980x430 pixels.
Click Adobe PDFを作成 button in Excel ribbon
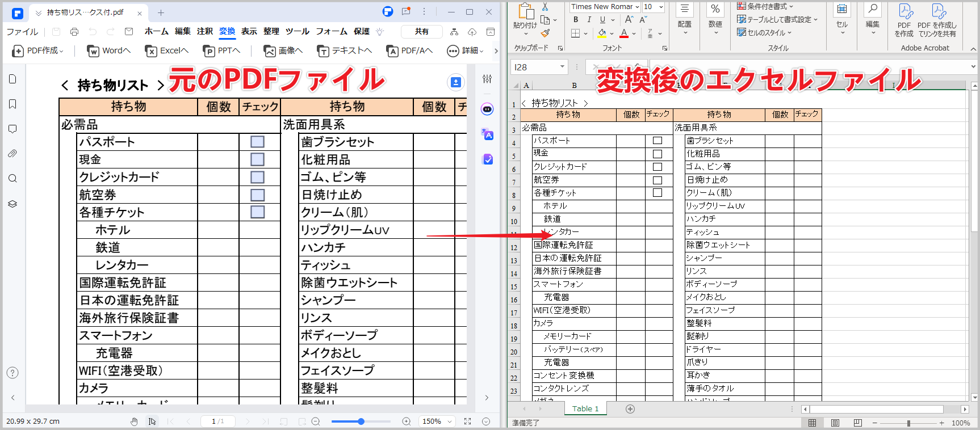pos(904,21)
